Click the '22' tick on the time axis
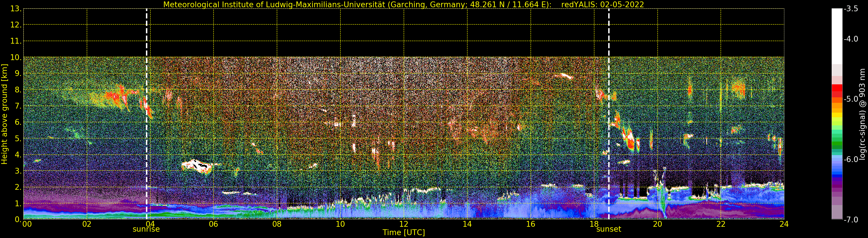The width and height of the screenshot is (868, 238). [x=721, y=224]
